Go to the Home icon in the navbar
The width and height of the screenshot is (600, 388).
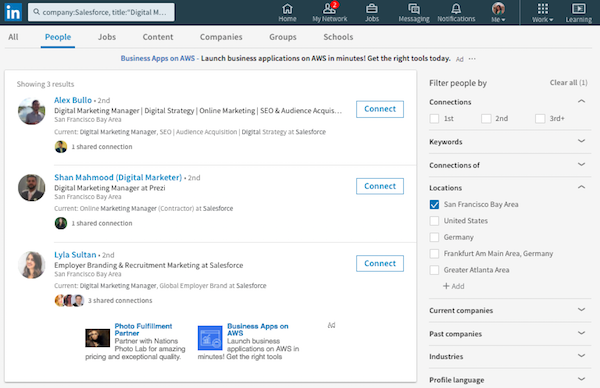click(x=287, y=13)
